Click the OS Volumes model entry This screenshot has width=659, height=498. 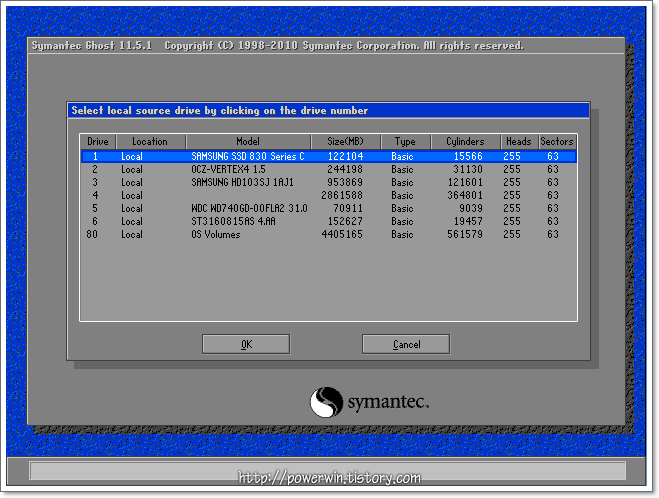coord(216,235)
